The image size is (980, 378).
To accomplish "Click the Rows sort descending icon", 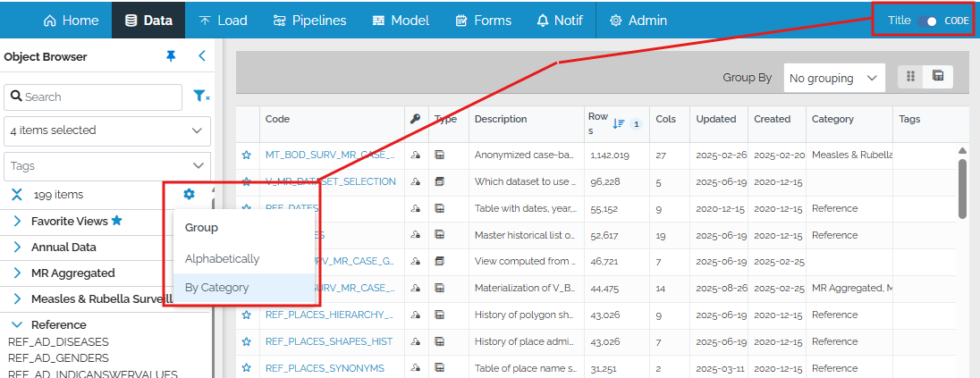I will (619, 124).
